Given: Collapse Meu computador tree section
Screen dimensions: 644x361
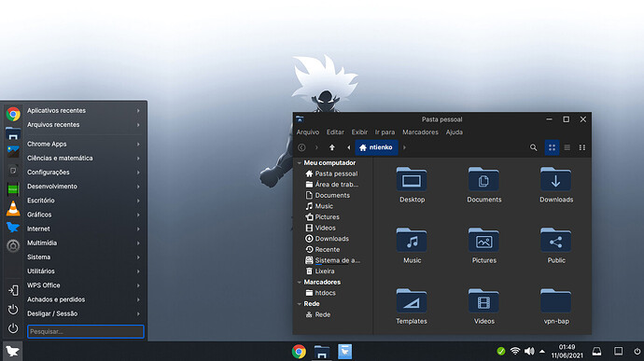Looking at the screenshot, I should (300, 163).
